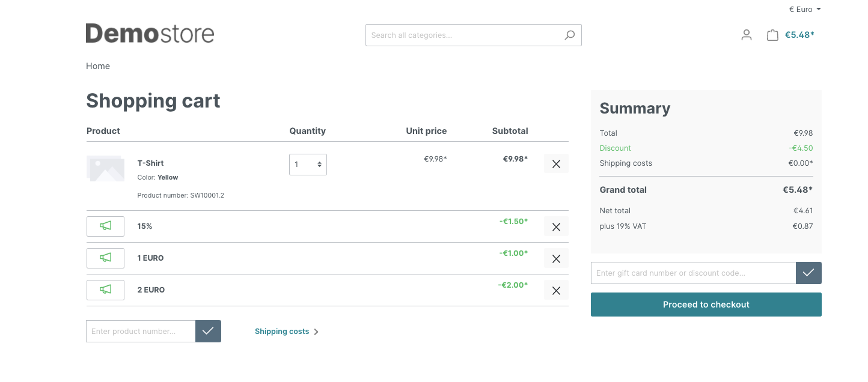Open the shopping bag cart icon
868x382 pixels.
772,35
